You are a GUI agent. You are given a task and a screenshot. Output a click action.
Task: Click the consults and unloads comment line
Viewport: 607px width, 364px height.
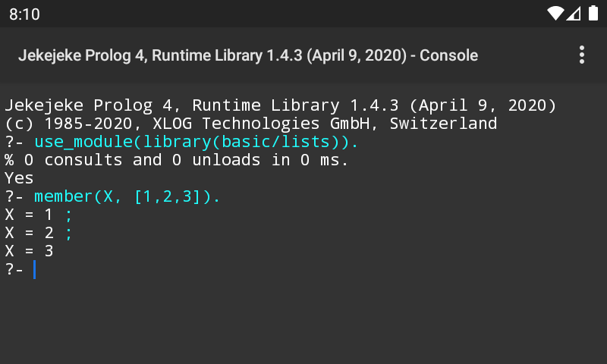tap(177, 160)
